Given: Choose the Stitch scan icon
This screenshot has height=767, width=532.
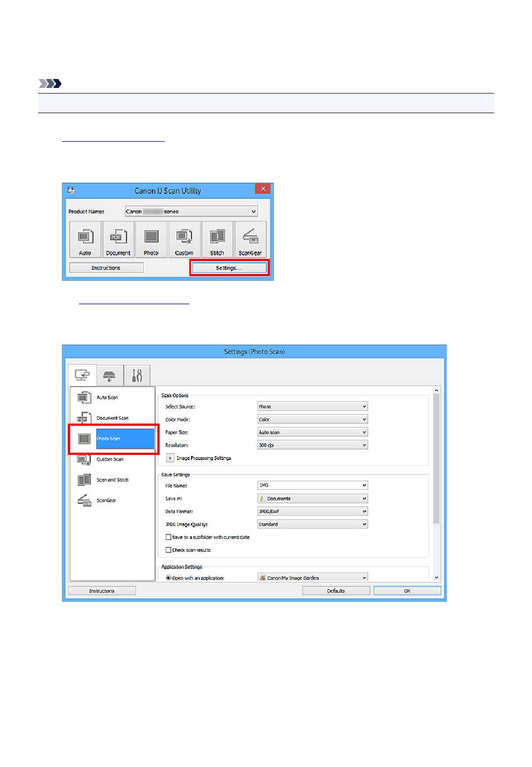Looking at the screenshot, I should click(217, 239).
